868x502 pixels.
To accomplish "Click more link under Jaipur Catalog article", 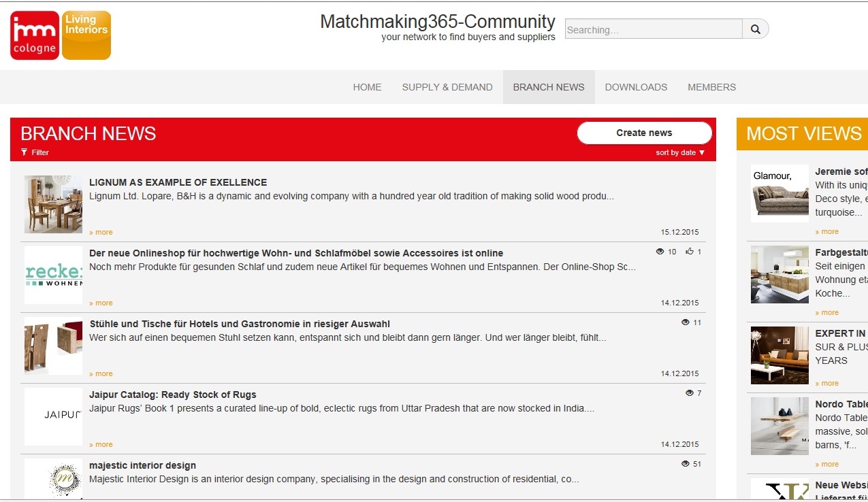I will point(101,444).
